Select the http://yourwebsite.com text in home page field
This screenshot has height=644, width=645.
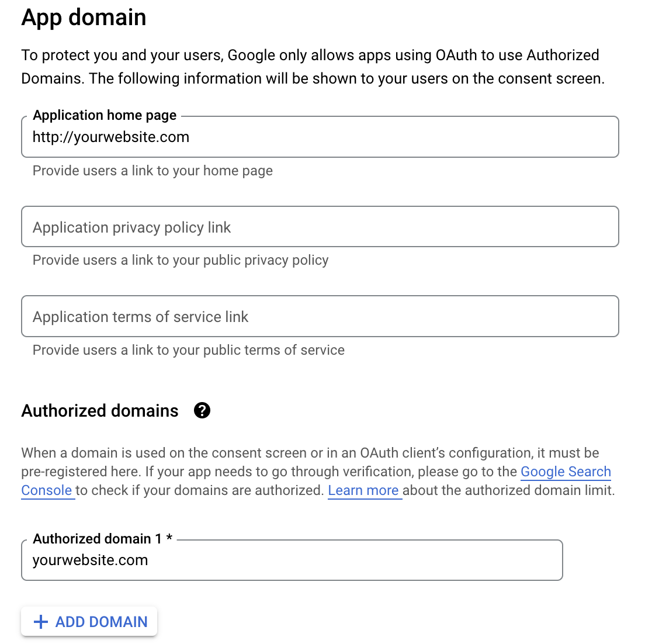[110, 137]
